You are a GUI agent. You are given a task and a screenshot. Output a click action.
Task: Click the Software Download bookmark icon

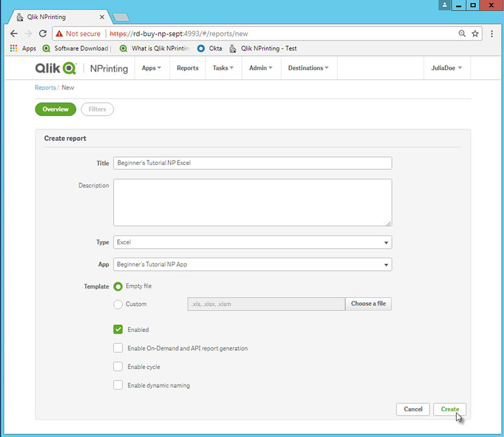click(46, 48)
